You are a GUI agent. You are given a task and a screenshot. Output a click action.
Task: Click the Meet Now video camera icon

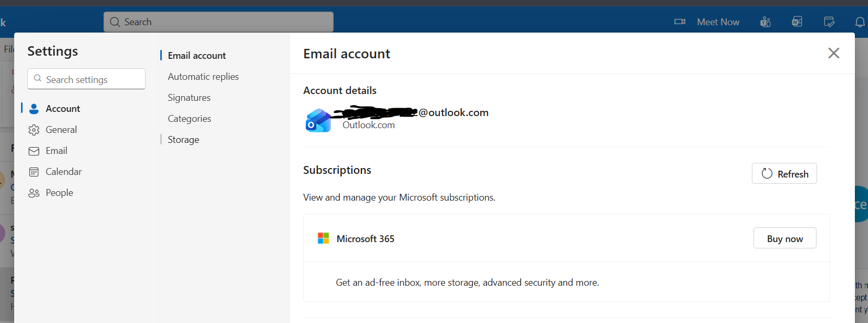[680, 22]
